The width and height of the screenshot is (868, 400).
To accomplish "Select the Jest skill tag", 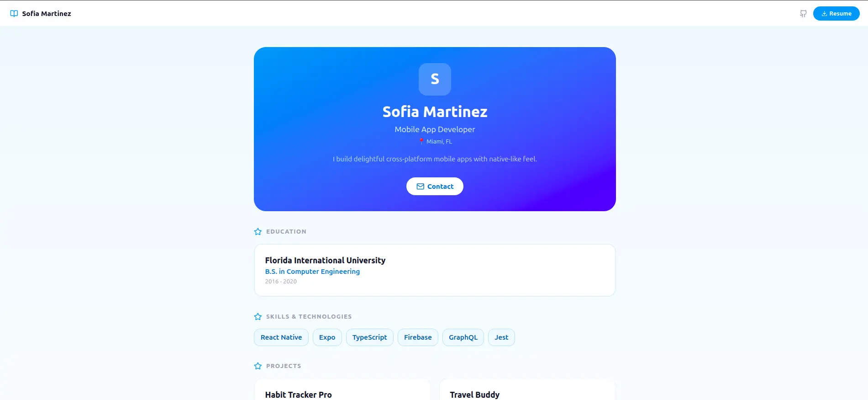I will pos(501,337).
